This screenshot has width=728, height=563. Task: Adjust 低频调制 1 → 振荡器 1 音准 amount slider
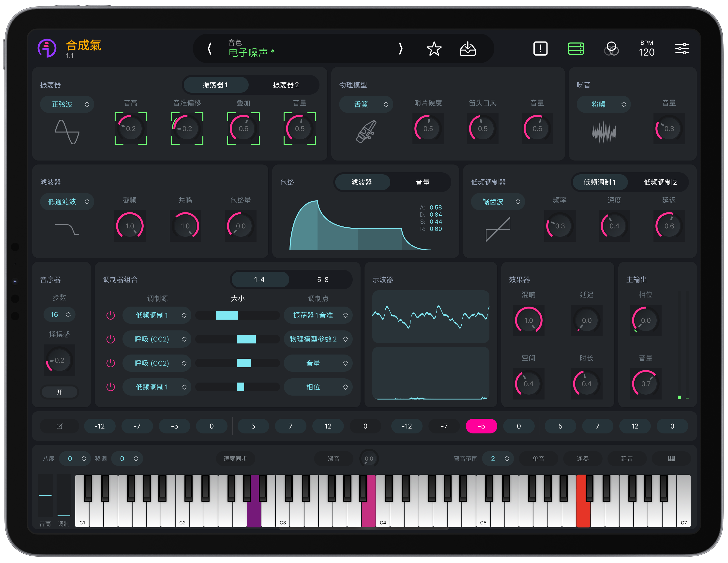click(x=237, y=315)
